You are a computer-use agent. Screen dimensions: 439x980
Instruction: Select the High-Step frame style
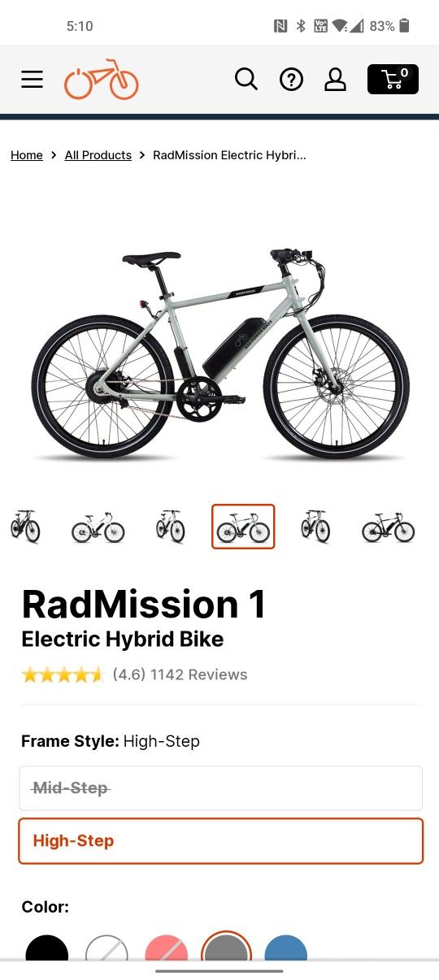(x=220, y=841)
